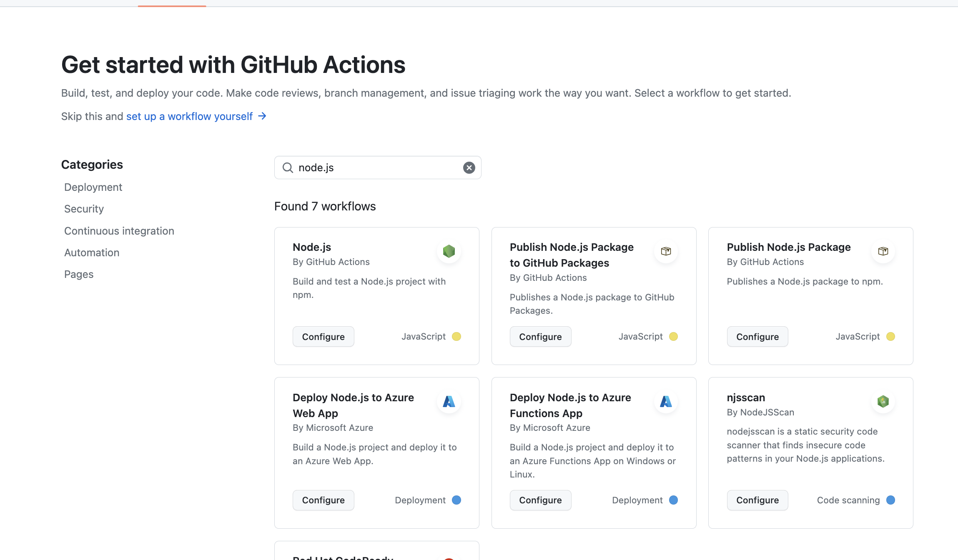Select the Continuous integration category

pyautogui.click(x=119, y=231)
